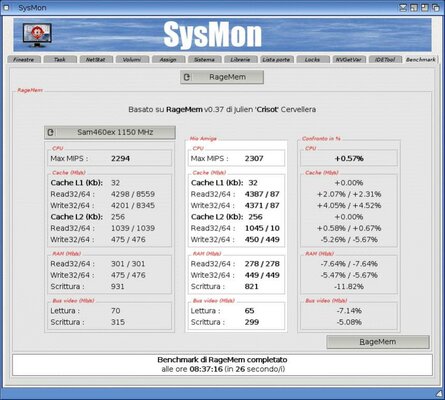Click the Sam460ex Max MIPS value 2294
445x400 pixels.
pyautogui.click(x=120, y=158)
